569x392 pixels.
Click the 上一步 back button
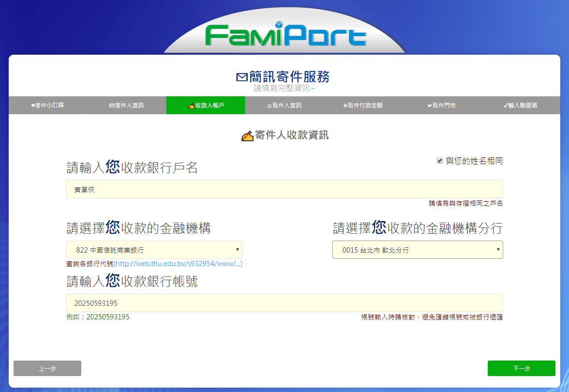coord(47,368)
